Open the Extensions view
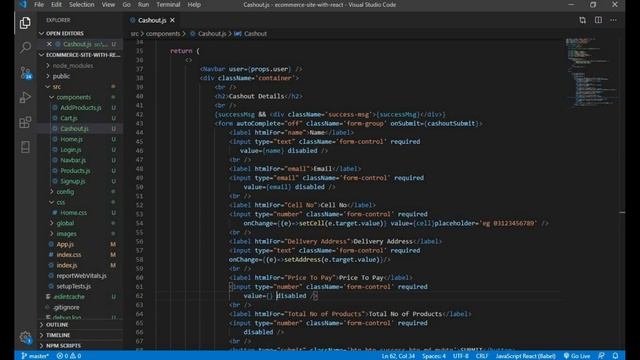640x360 pixels. 25,122
